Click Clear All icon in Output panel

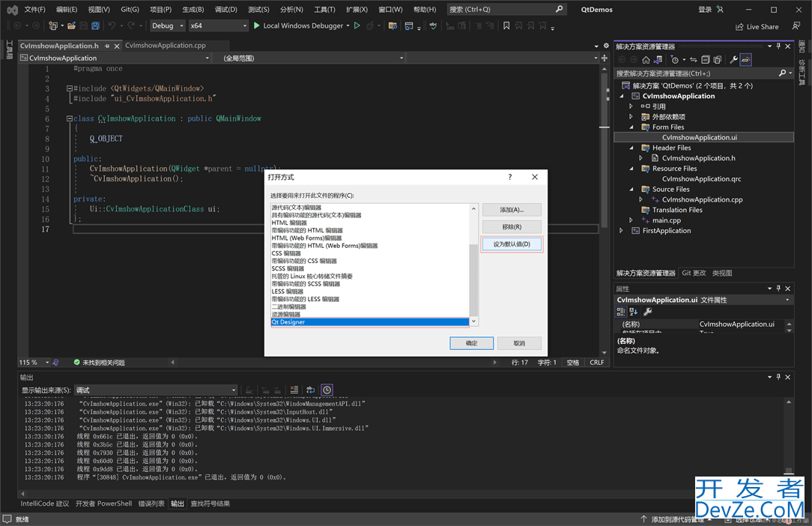click(294, 390)
